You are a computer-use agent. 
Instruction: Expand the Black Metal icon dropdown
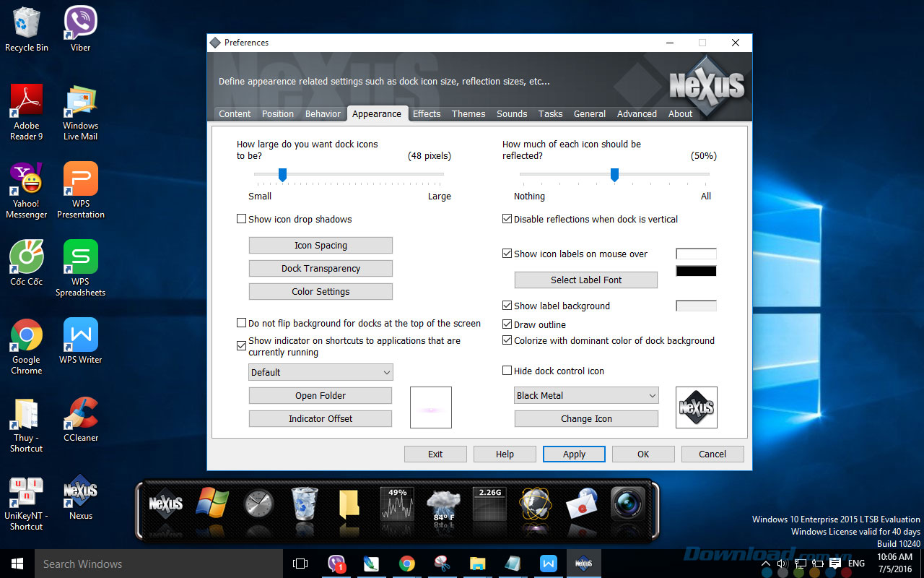tap(586, 395)
